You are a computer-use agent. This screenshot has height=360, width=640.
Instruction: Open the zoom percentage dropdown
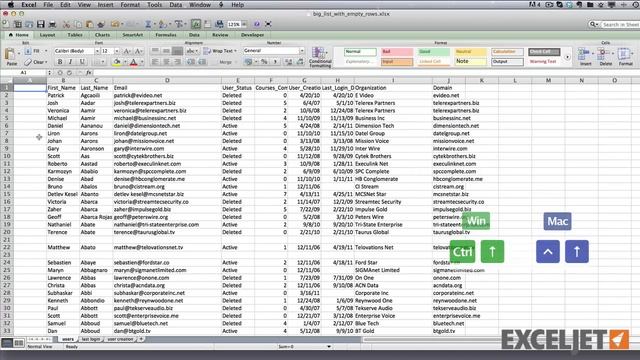point(244,24)
